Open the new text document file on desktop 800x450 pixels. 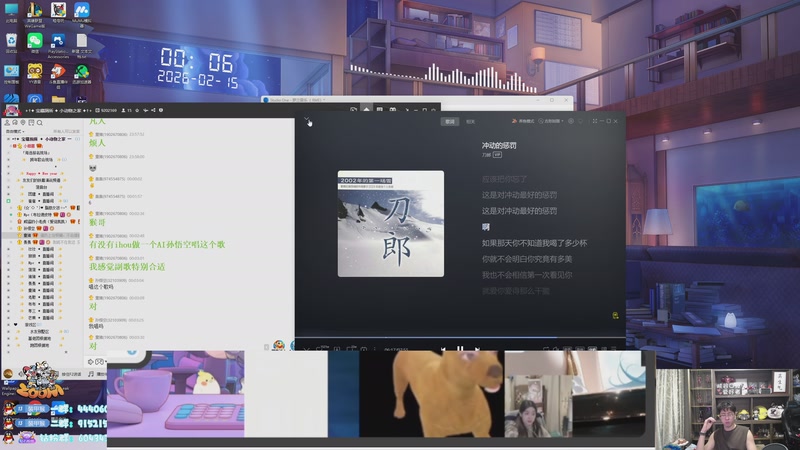click(x=82, y=45)
